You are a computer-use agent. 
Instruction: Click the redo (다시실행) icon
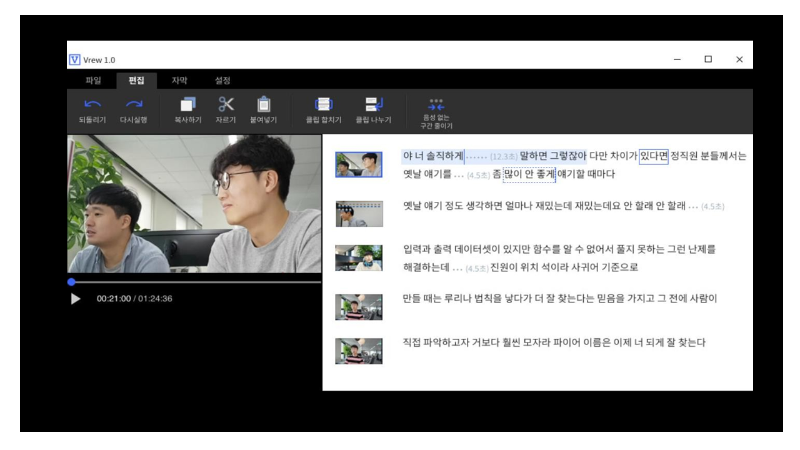coord(133,104)
